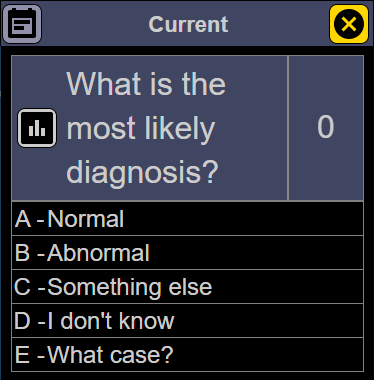This screenshot has height=380, width=374.
Task: Select answer A - Normal
Action: 187,219
